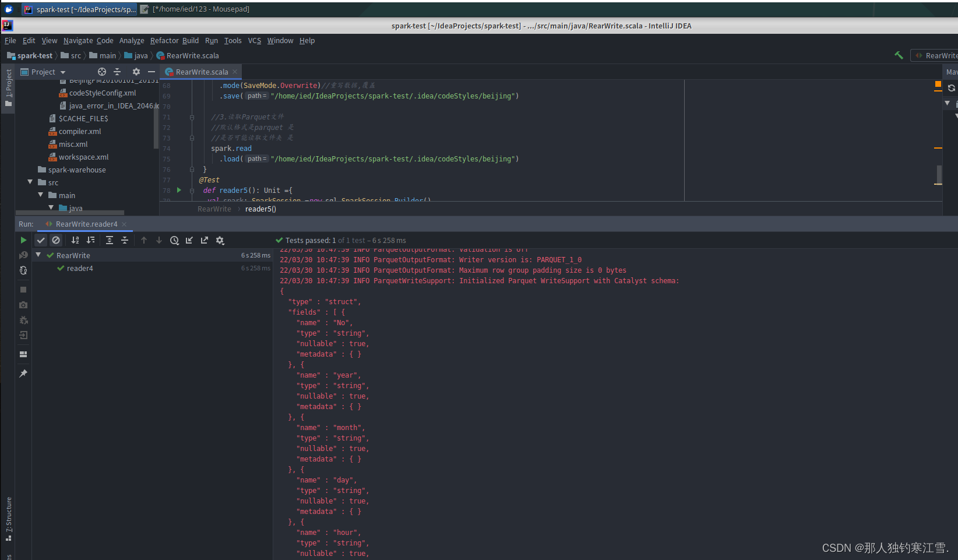Toggle Show Ignored tests filter

pos(56,240)
